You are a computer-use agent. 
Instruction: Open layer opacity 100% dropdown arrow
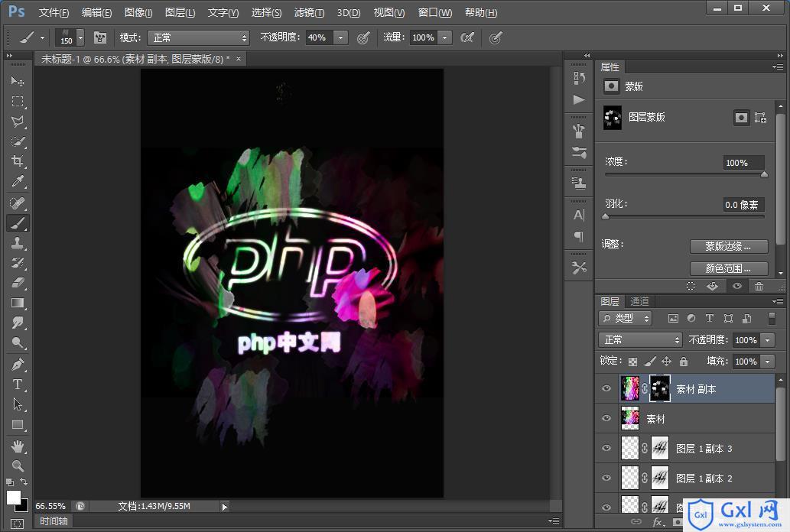767,340
